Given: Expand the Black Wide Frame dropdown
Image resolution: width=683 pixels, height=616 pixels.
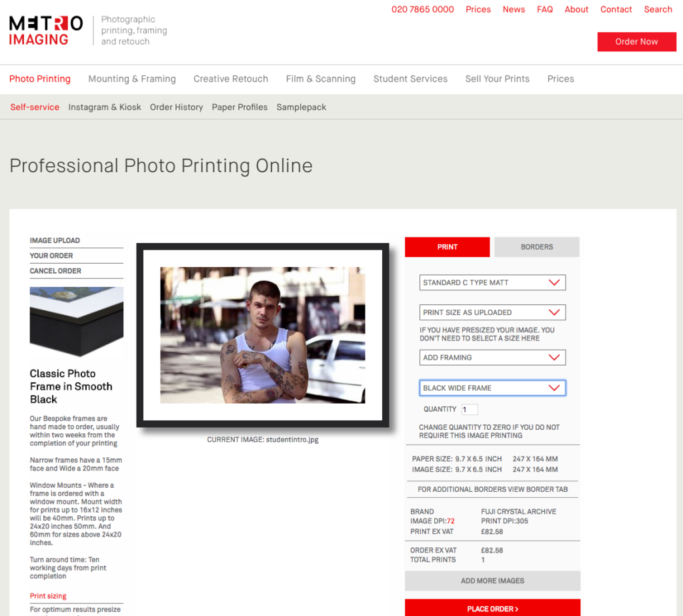Looking at the screenshot, I should 492,388.
